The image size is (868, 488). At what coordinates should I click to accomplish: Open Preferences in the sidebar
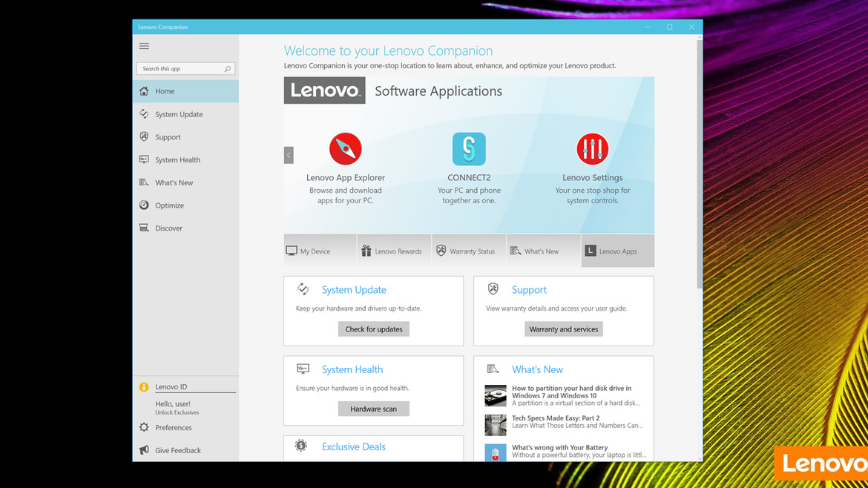tap(185, 427)
